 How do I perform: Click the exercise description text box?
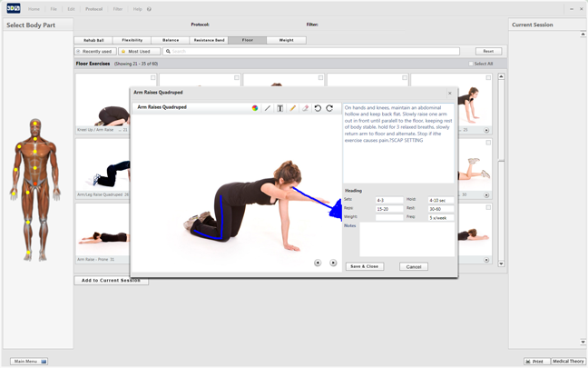[x=398, y=144]
